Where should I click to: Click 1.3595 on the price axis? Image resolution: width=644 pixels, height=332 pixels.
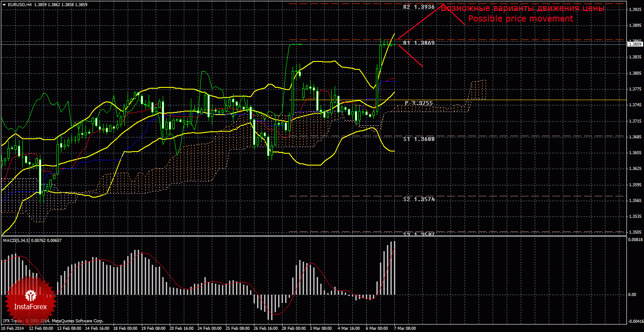(x=634, y=184)
